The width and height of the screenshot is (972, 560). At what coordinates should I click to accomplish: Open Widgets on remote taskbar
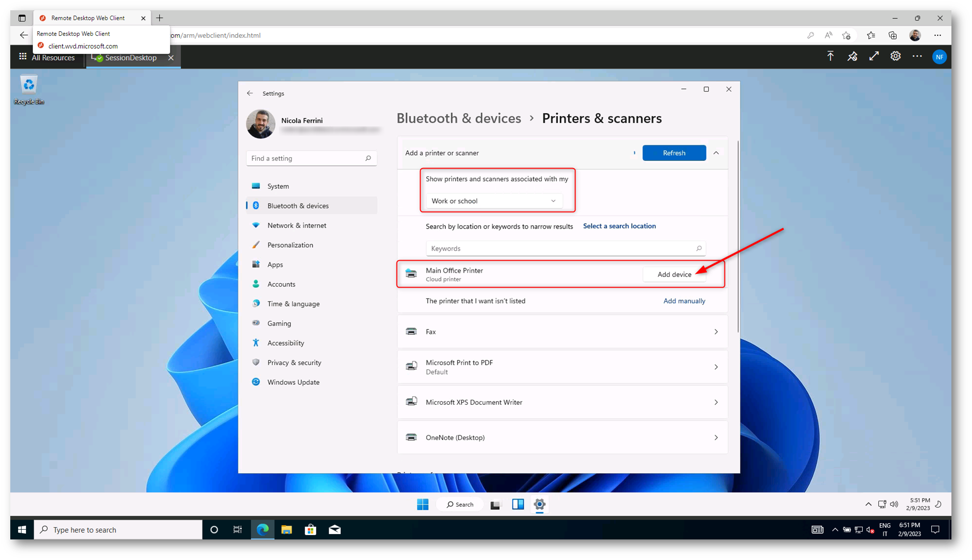click(518, 504)
